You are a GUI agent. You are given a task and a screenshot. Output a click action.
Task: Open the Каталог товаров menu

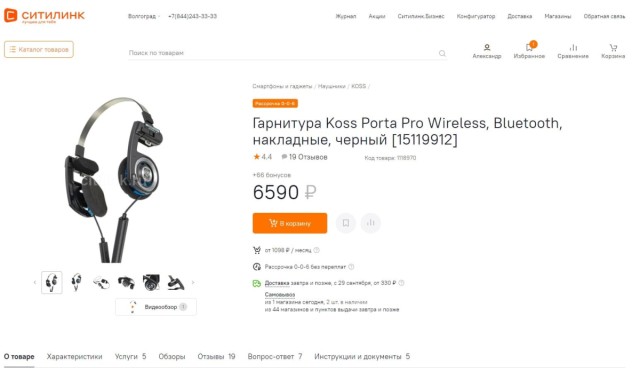point(39,49)
